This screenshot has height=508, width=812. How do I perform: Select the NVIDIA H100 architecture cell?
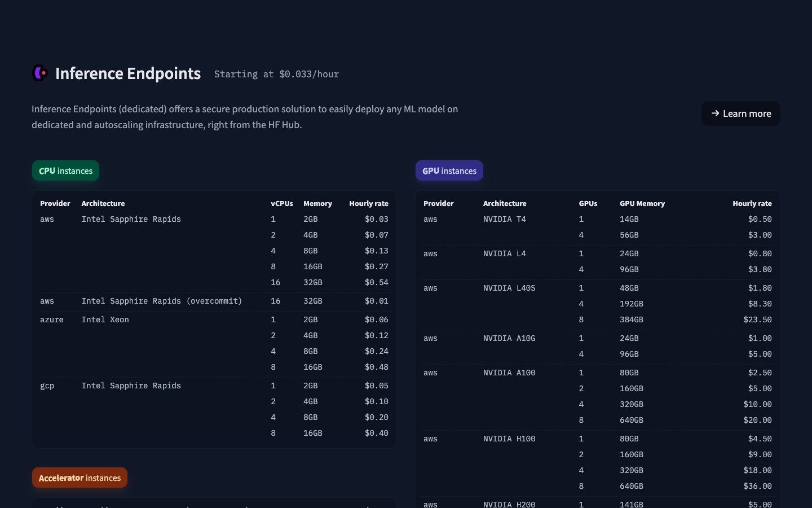[x=509, y=439]
